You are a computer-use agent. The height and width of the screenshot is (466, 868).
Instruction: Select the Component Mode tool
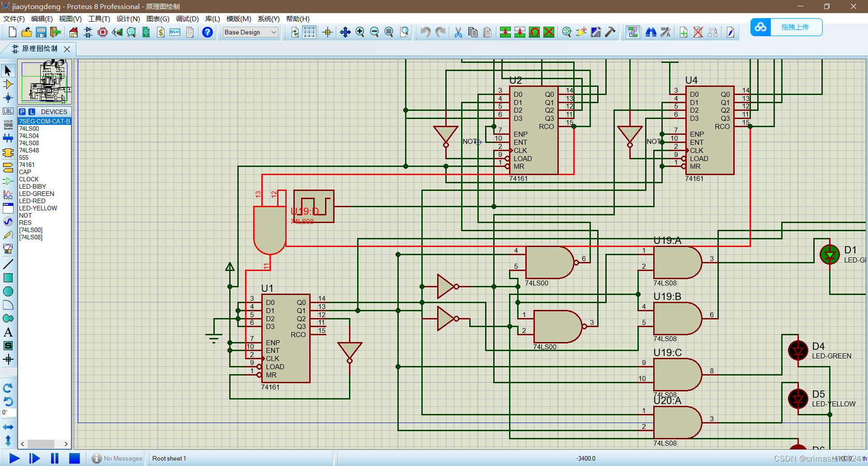point(8,84)
